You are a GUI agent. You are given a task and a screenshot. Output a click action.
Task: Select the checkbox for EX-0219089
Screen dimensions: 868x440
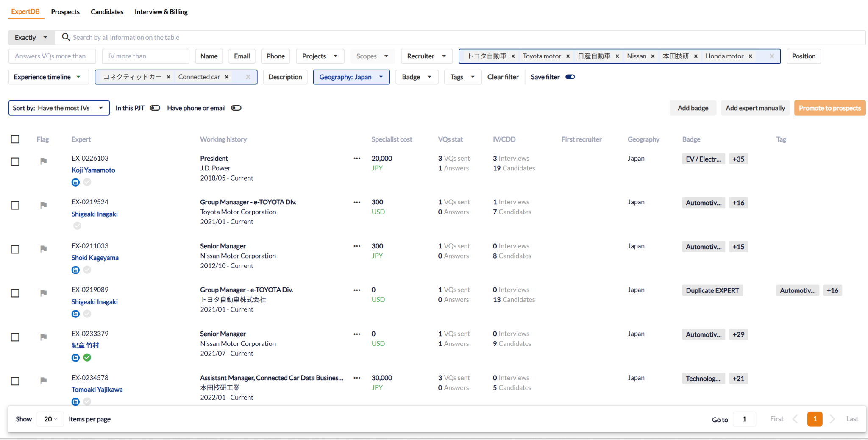(x=15, y=293)
